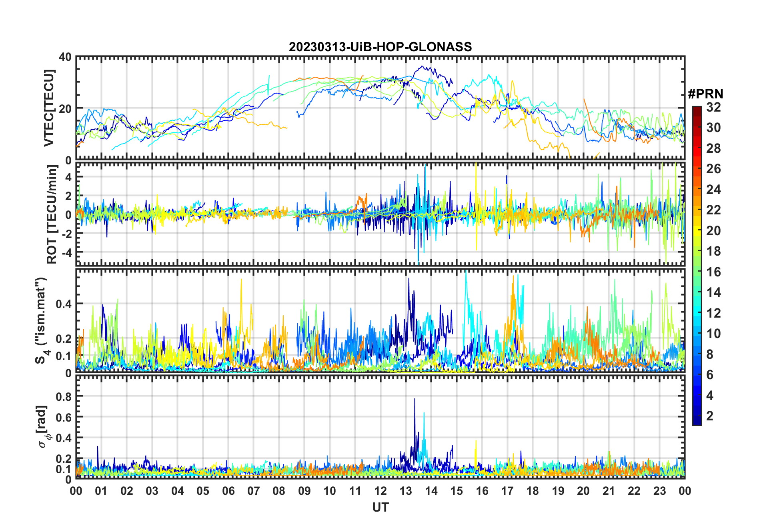The width and height of the screenshot is (761, 532).
Task: Click the sigma phi y-axis tick 0.8
Action: [64, 396]
